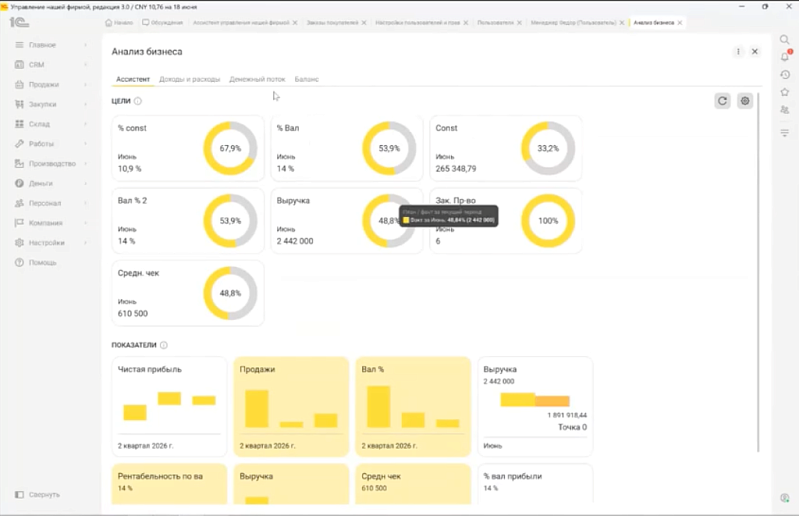Screen dimensions: 799x516
Task: Click the 1C logo icon
Action: [x=19, y=22]
